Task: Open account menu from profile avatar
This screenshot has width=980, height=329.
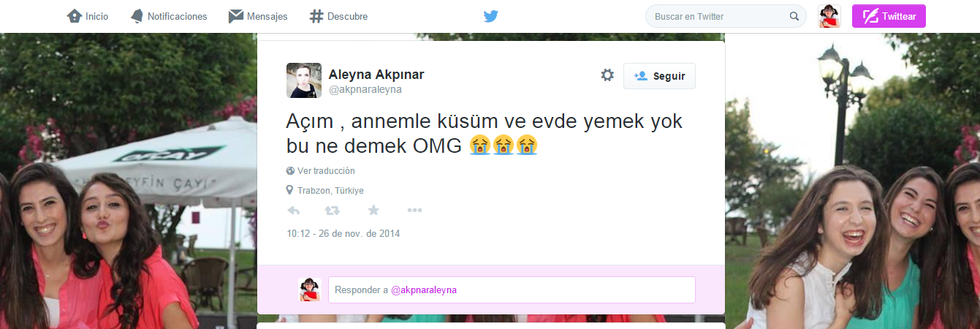Action: tap(829, 16)
